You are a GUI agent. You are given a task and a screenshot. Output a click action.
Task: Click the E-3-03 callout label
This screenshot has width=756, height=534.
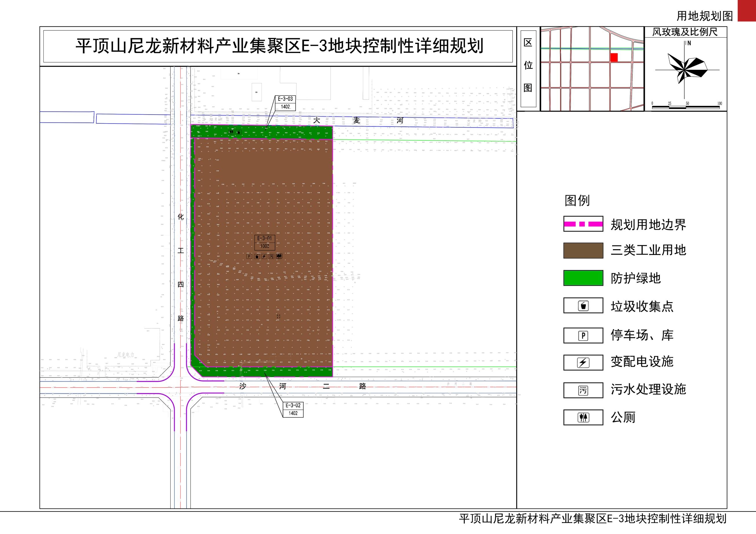[285, 99]
